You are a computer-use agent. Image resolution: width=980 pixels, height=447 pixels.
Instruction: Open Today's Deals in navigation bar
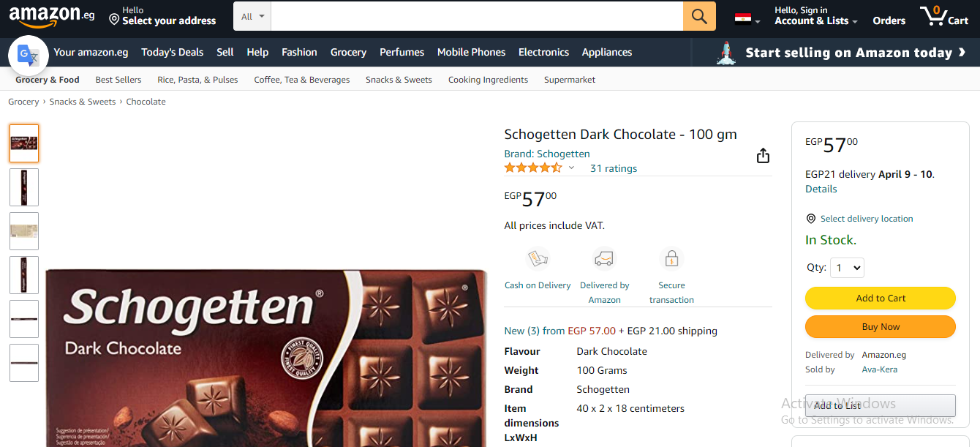pyautogui.click(x=173, y=52)
